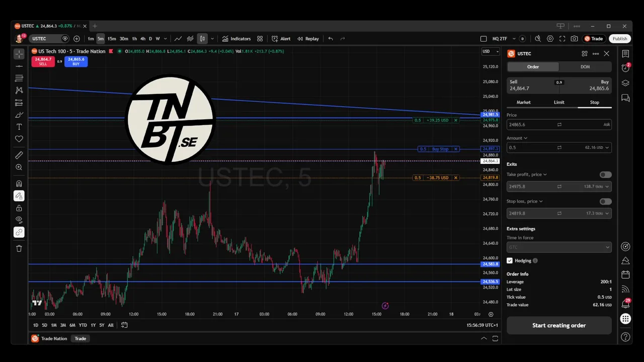Image resolution: width=644 pixels, height=362 pixels.
Task: Click the red SELL 24,864.7 button
Action: tap(43, 61)
